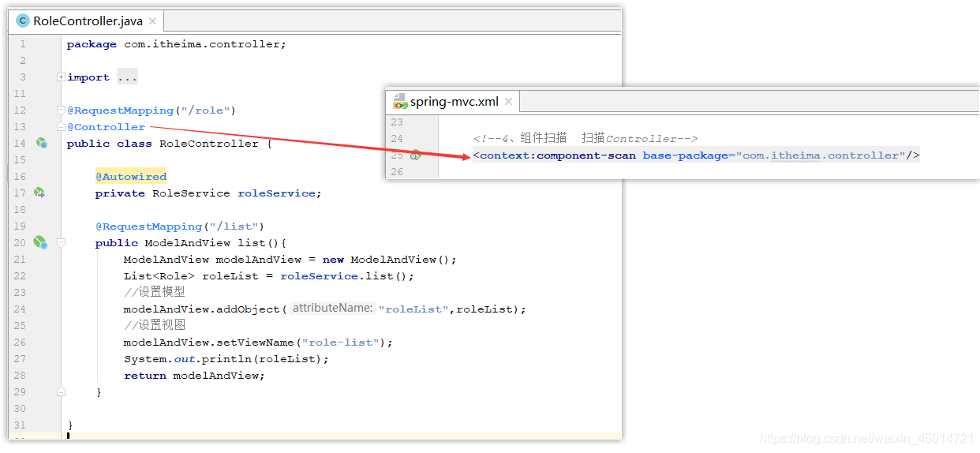Click "com.itheima.controller" attribute value in XML

pos(821,155)
